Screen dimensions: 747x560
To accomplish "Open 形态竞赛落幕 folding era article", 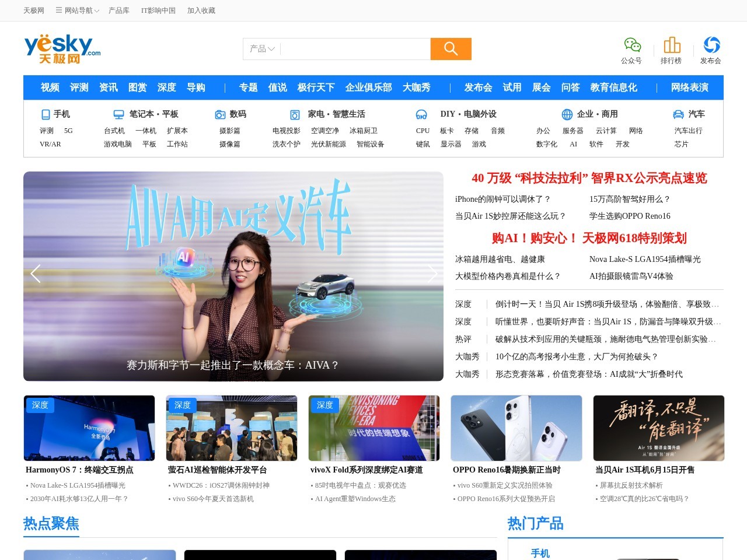I will coord(589,374).
